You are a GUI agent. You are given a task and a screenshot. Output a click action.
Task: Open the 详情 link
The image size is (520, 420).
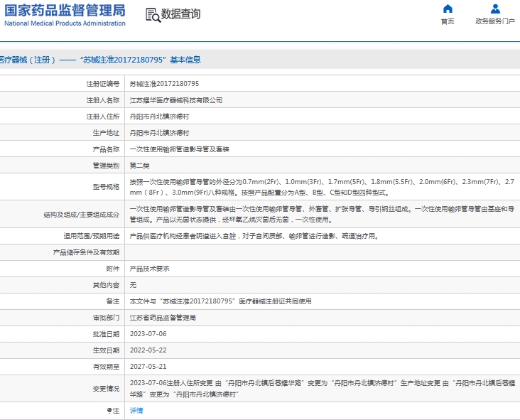coord(136,411)
